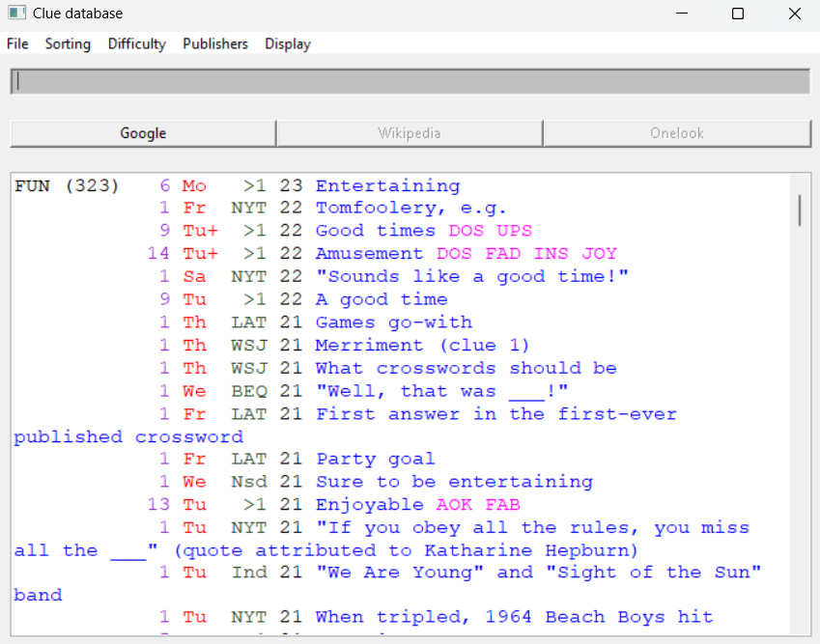Open the Display menu
This screenshot has width=820, height=644.
click(288, 43)
